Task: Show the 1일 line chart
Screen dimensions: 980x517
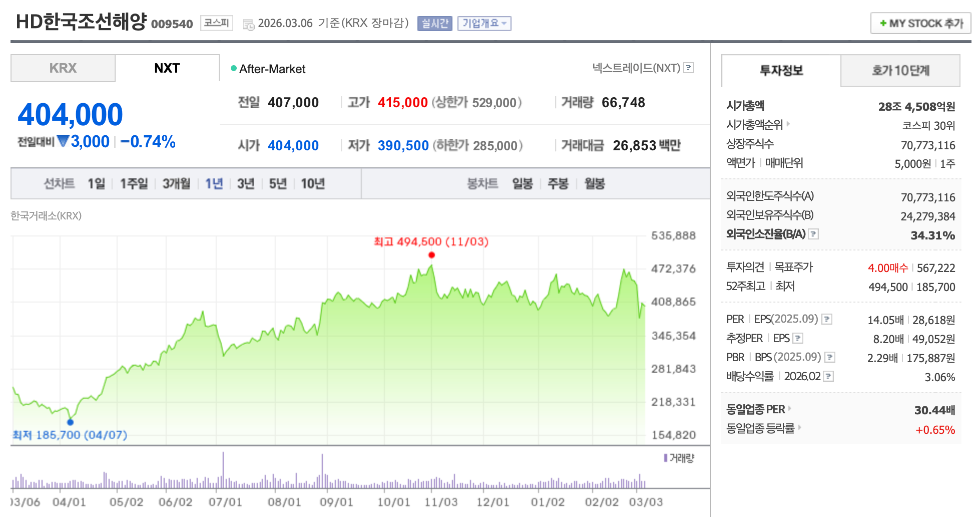Action: (97, 184)
